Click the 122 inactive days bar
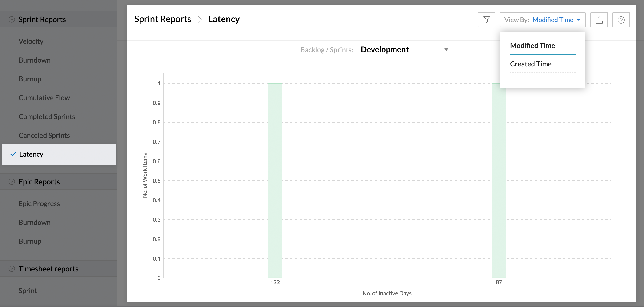This screenshot has width=644, height=307. tap(275, 180)
